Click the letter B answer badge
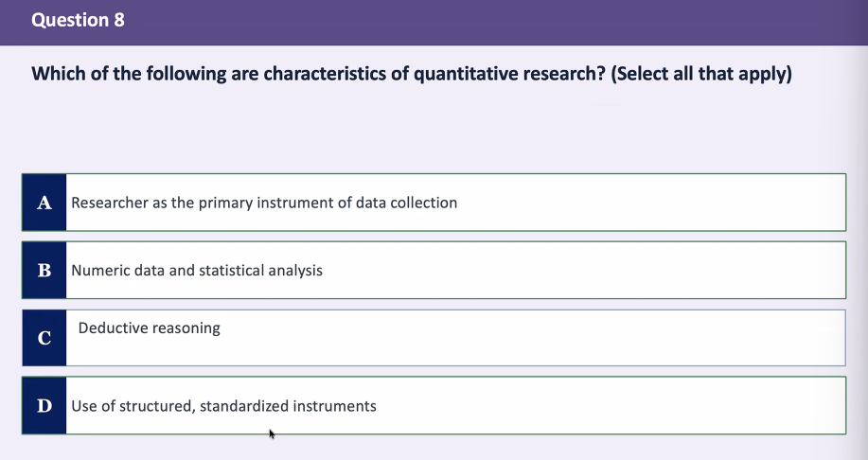This screenshot has height=460, width=868. (x=44, y=270)
